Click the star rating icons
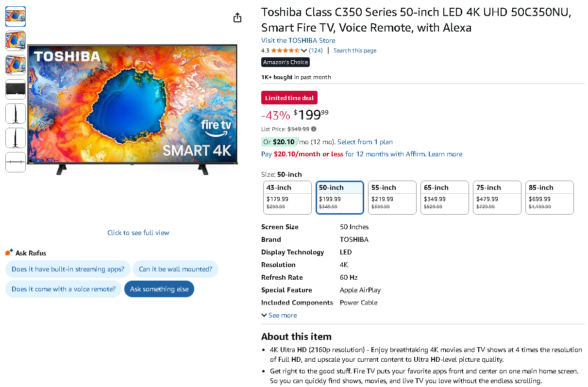This screenshot has height=387, width=588. tap(285, 50)
